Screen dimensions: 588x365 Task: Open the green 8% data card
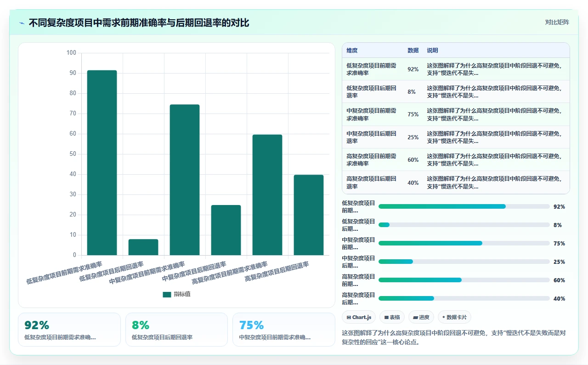pyautogui.click(x=176, y=330)
